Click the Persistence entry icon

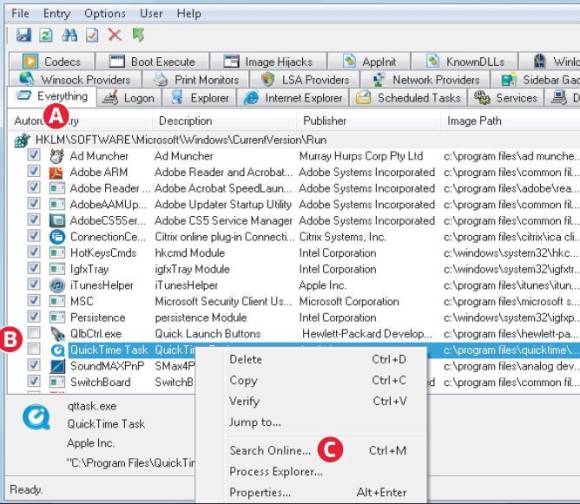pos(57,318)
